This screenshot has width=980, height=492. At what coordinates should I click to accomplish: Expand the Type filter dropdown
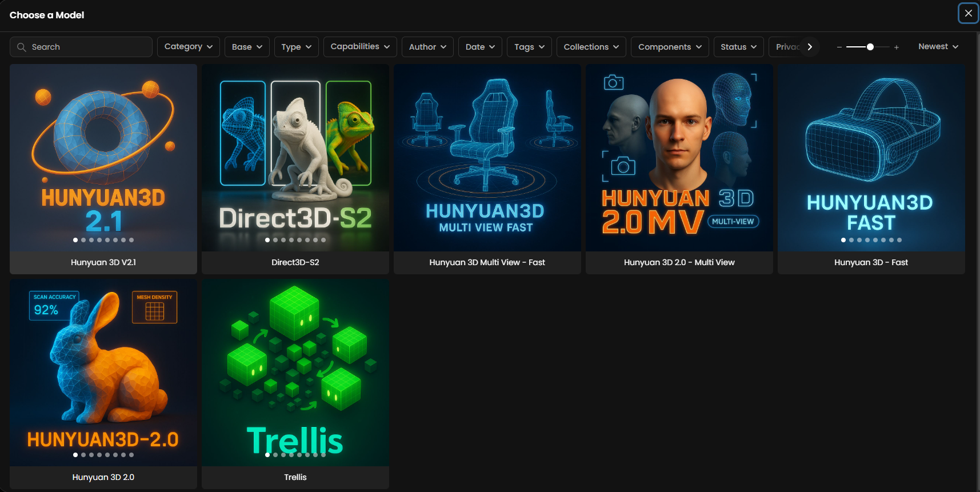[x=297, y=47]
